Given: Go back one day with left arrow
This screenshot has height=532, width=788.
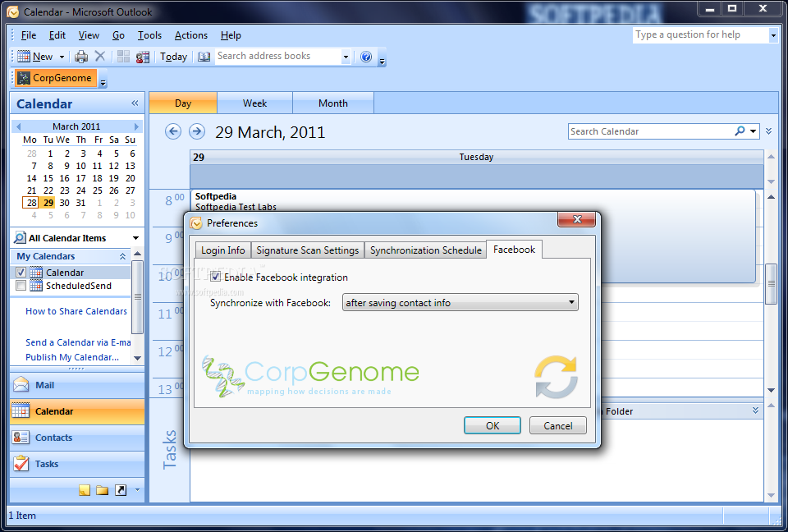Looking at the screenshot, I should click(x=173, y=131).
